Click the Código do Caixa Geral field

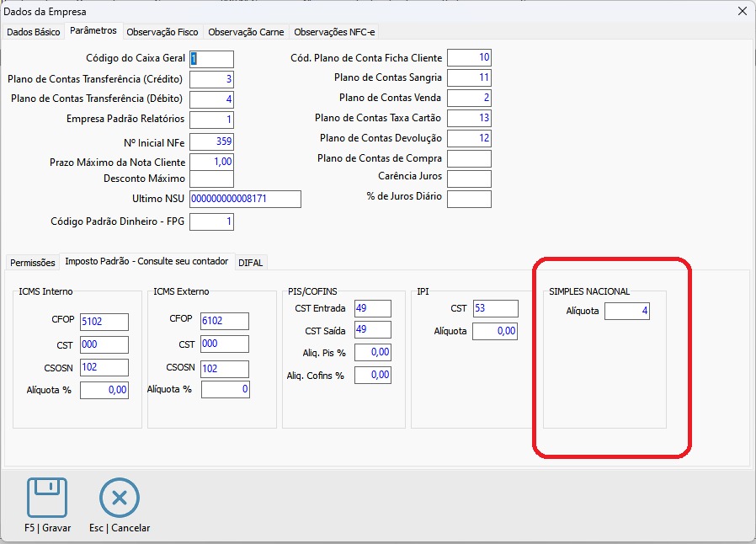click(211, 59)
